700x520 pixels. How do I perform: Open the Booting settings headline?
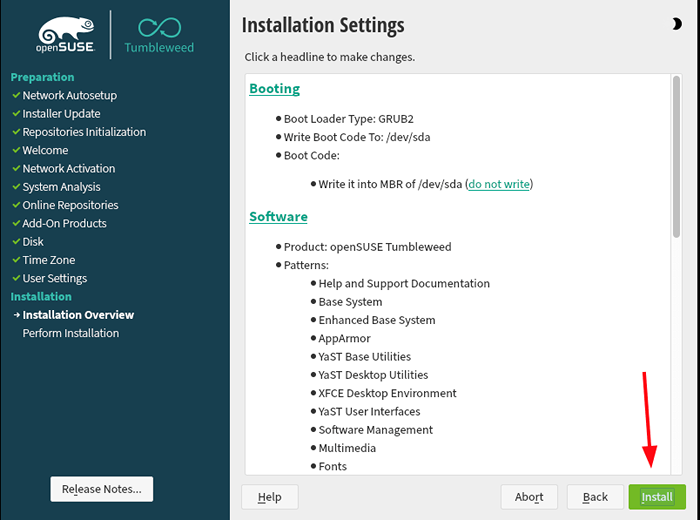[274, 88]
